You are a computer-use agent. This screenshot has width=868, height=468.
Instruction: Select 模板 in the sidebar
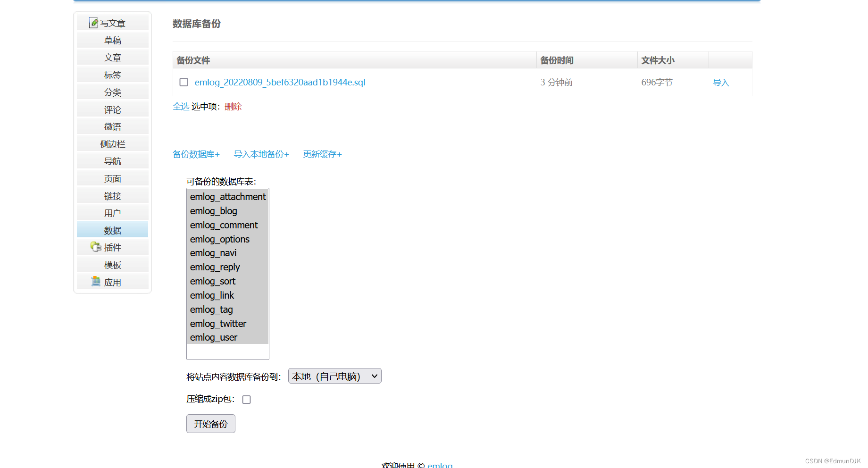pos(113,264)
